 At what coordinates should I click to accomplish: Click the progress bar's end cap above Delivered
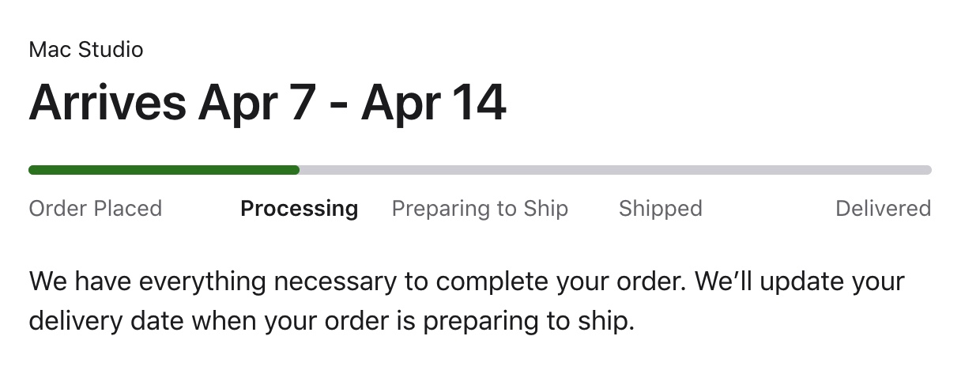[928, 169]
